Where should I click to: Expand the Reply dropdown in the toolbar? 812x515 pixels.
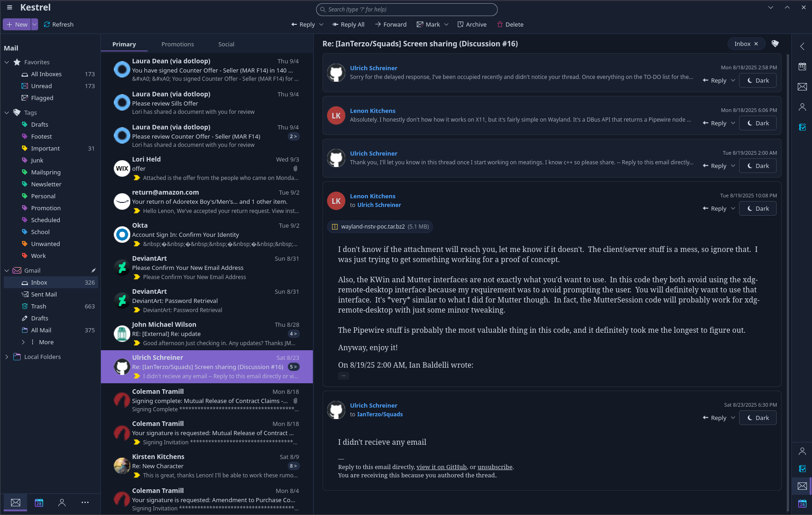point(321,24)
